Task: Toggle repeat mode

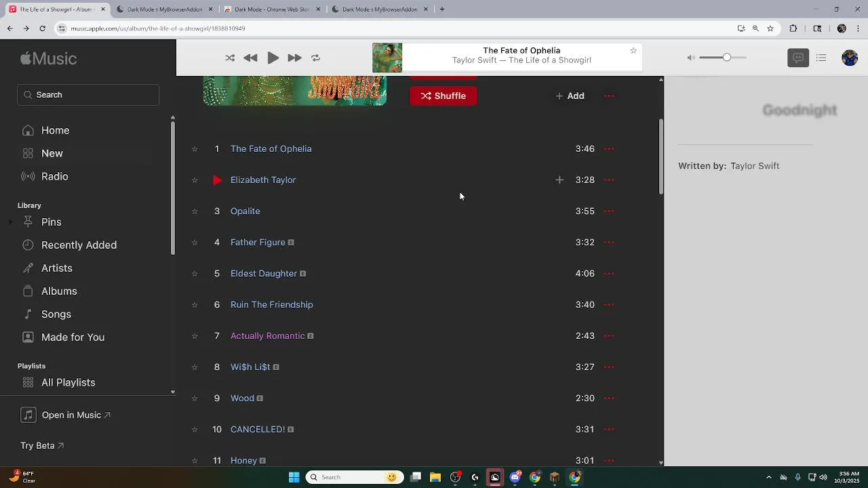Action: pos(315,58)
